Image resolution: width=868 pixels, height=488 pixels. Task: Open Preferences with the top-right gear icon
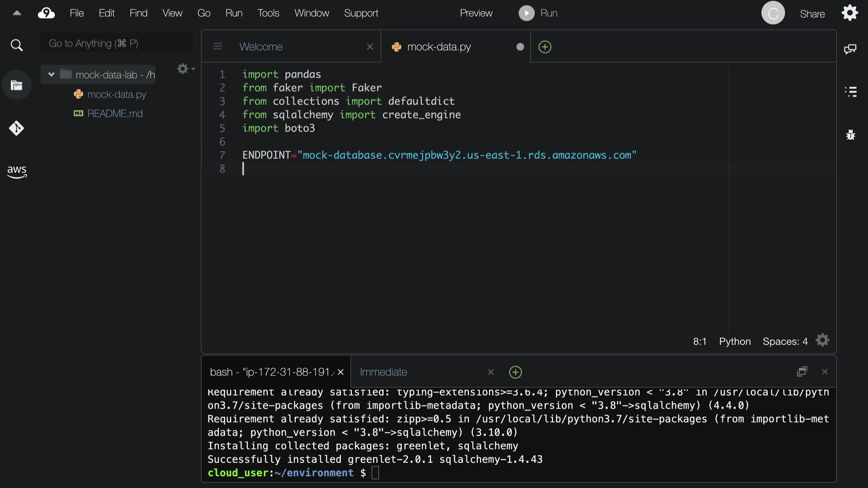click(849, 13)
